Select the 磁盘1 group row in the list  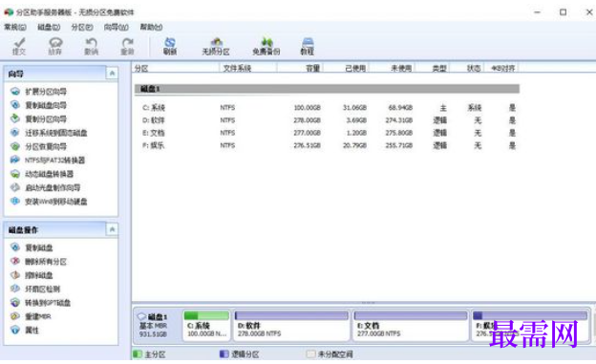point(327,89)
